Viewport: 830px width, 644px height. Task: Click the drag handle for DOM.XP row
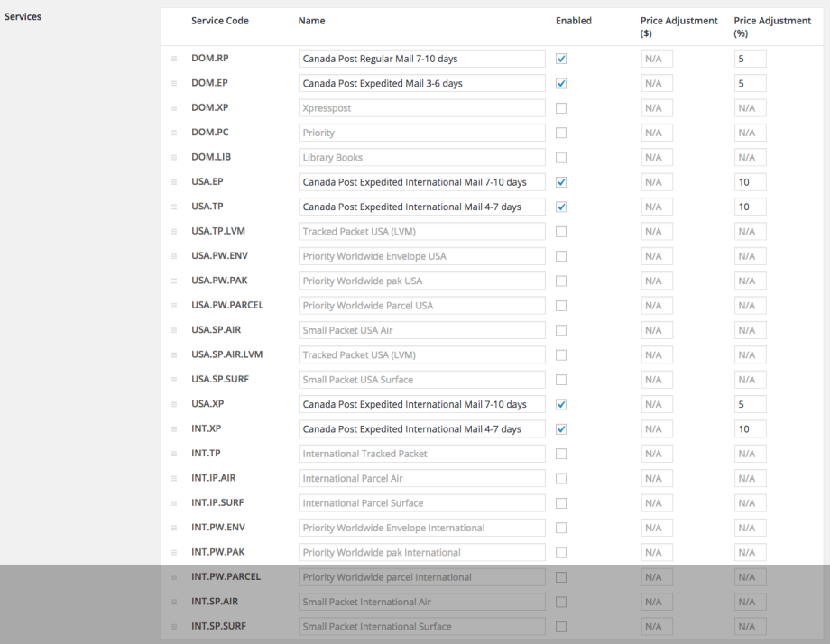coord(174,108)
